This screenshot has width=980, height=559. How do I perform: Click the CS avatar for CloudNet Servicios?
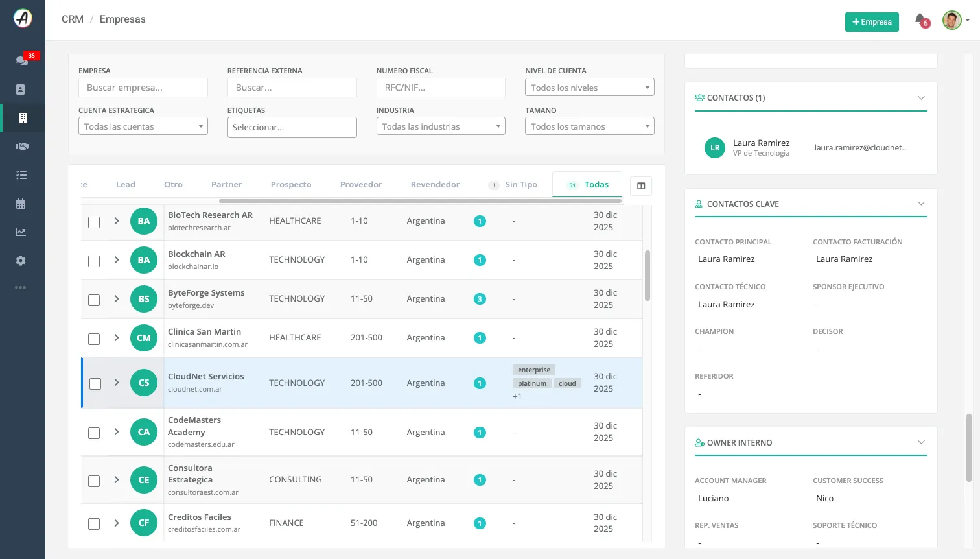click(144, 383)
